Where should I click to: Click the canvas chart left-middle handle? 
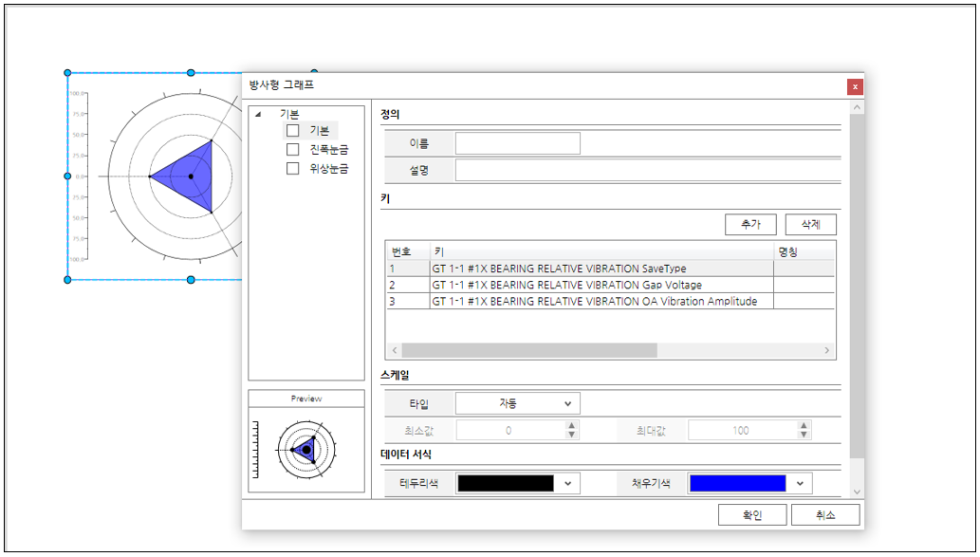pyautogui.click(x=67, y=176)
